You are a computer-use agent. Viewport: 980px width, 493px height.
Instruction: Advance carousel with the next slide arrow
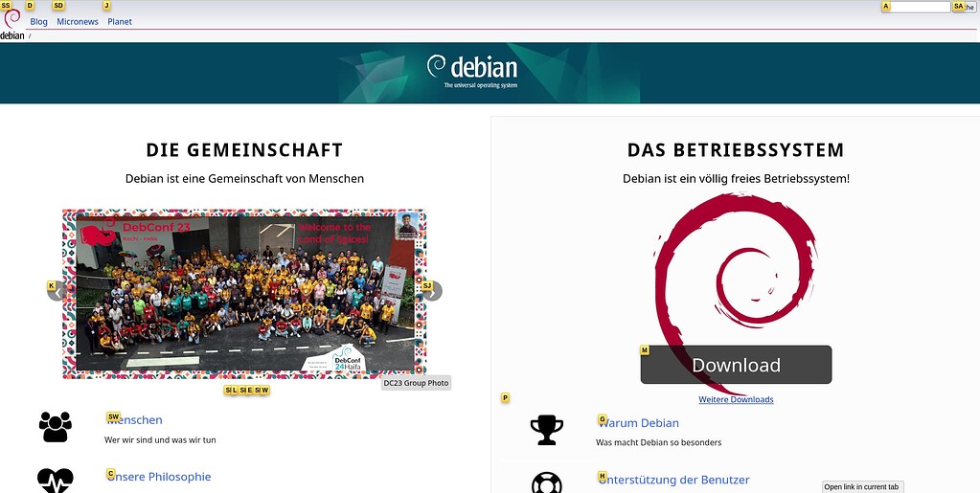pos(432,291)
